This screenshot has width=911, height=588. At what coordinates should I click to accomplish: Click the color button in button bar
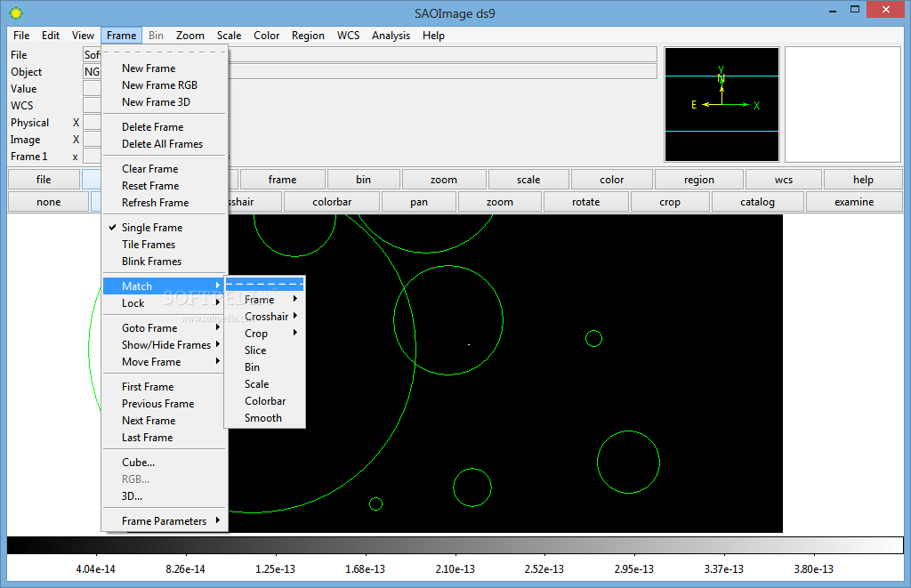[x=612, y=180]
